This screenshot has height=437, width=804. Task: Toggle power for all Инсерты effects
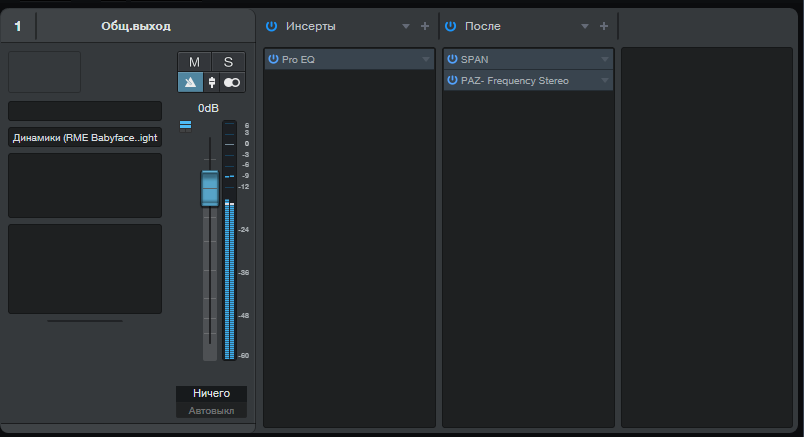point(271,26)
